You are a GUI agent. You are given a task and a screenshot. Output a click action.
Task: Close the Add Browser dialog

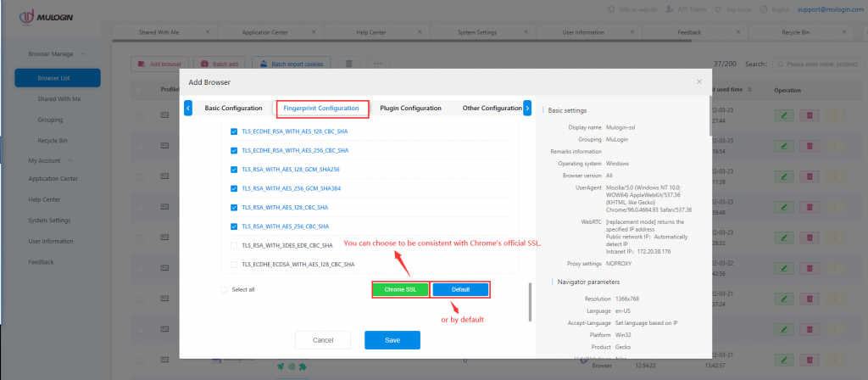click(x=699, y=81)
